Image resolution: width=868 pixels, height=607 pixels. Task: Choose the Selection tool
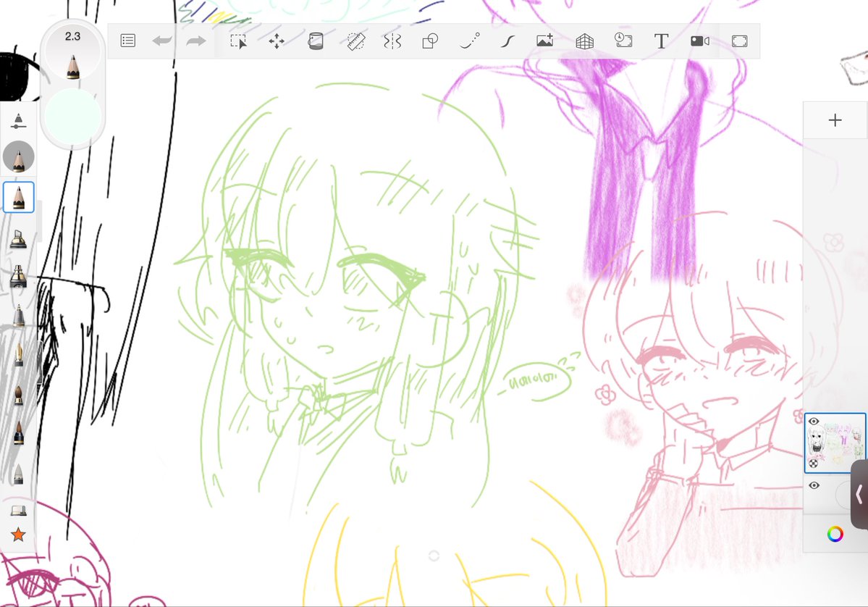(x=239, y=41)
